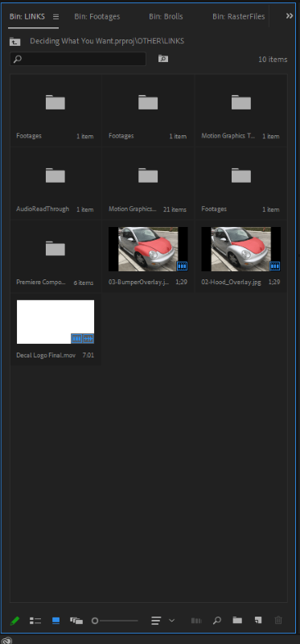This screenshot has width=300, height=644.
Task: Click the Automate to Sequence icon
Action: tap(196, 621)
